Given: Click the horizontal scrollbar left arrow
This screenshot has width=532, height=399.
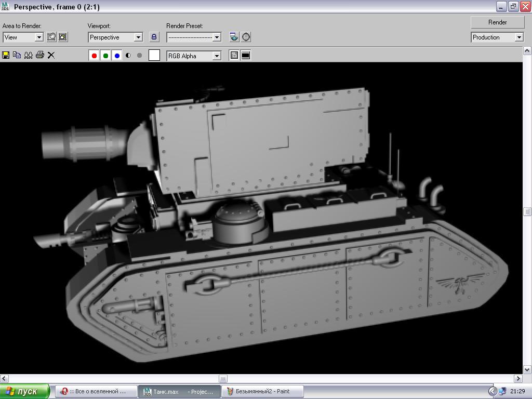Looking at the screenshot, I should [x=4, y=378].
